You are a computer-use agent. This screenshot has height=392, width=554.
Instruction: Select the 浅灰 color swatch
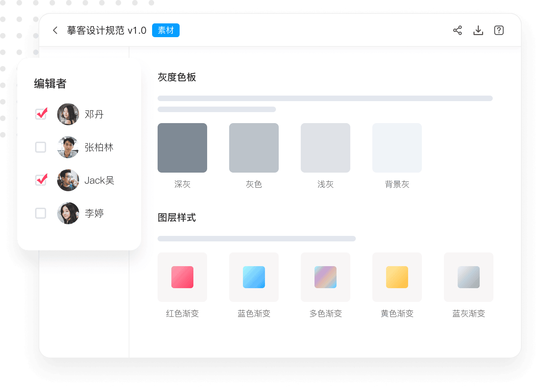pos(326,148)
